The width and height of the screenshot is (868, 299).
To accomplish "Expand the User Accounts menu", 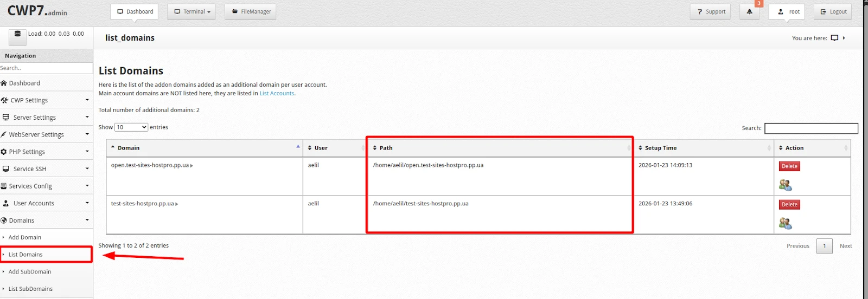I will pos(46,203).
